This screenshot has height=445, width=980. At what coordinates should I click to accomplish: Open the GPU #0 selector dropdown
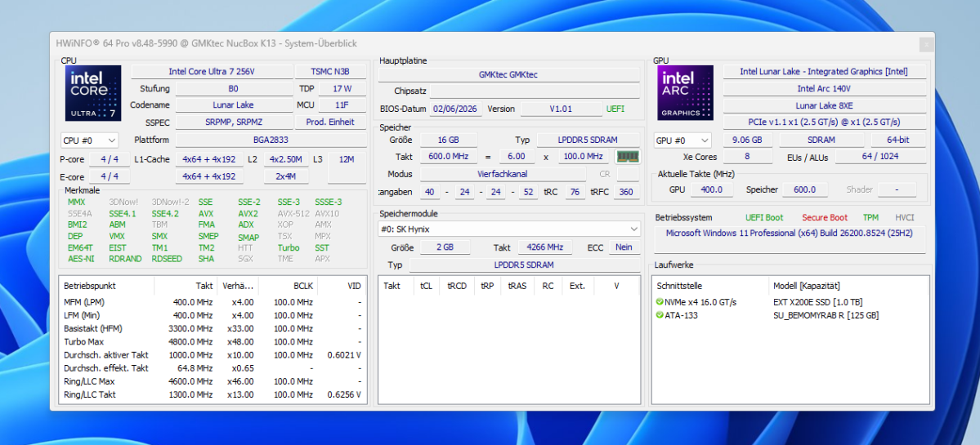coord(682,140)
